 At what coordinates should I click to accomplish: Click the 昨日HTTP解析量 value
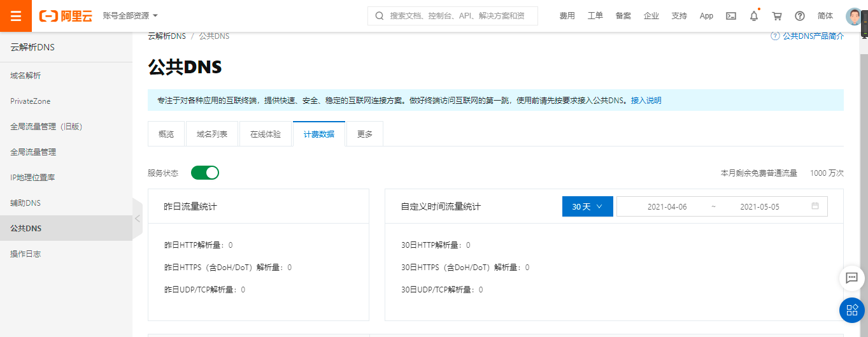tap(231, 245)
